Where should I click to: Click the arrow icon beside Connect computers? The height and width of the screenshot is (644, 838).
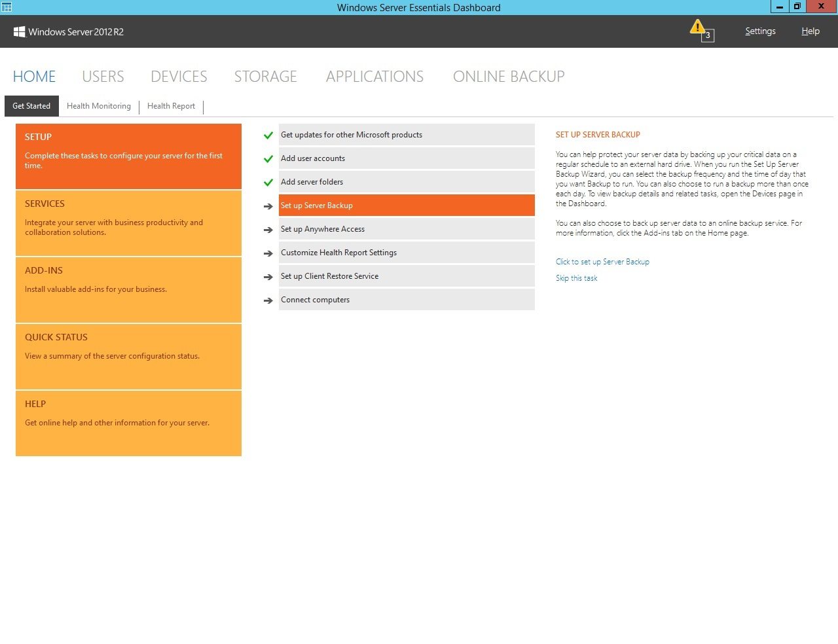tap(268, 300)
